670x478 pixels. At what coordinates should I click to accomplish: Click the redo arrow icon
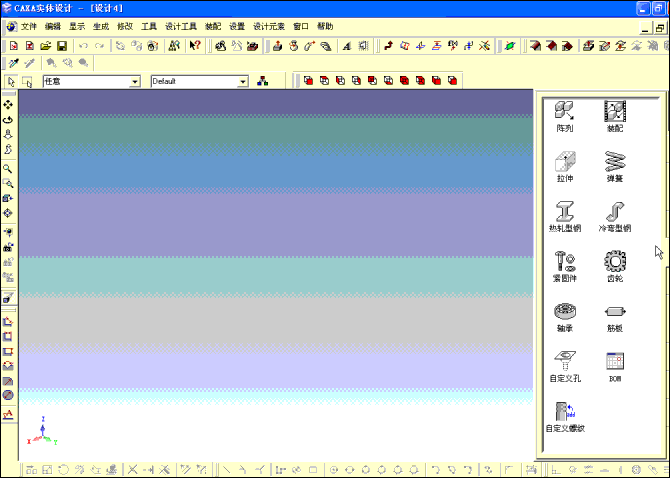[99, 46]
